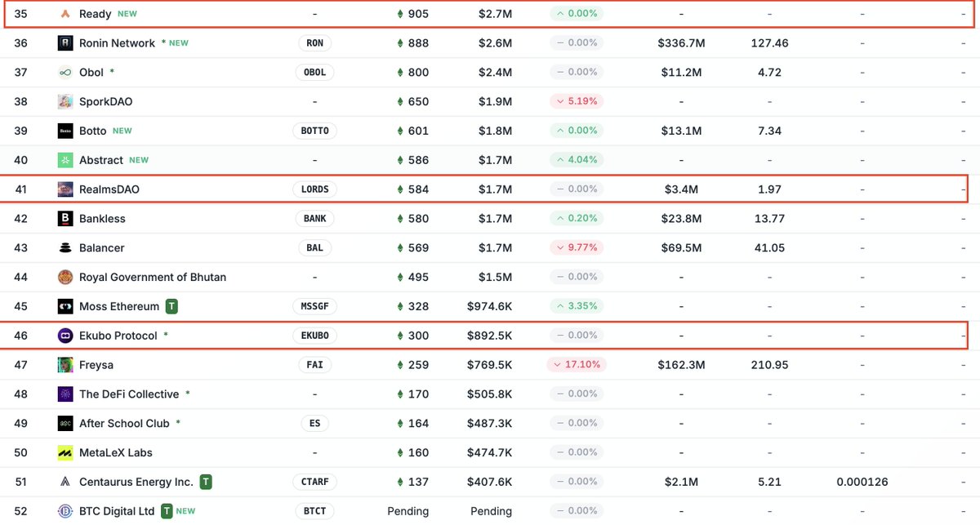Image resolution: width=980 pixels, height=525 pixels.
Task: Click the BAL ticker badge
Action: click(x=314, y=248)
